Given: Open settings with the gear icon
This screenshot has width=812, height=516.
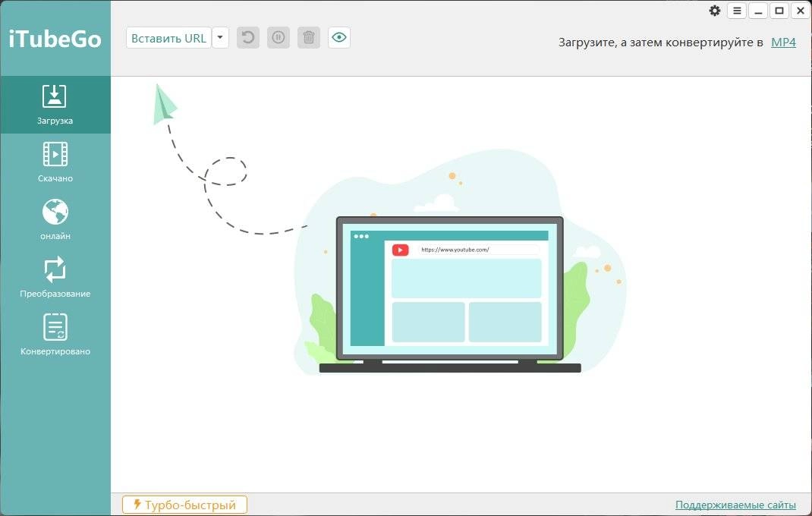Looking at the screenshot, I should (715, 11).
